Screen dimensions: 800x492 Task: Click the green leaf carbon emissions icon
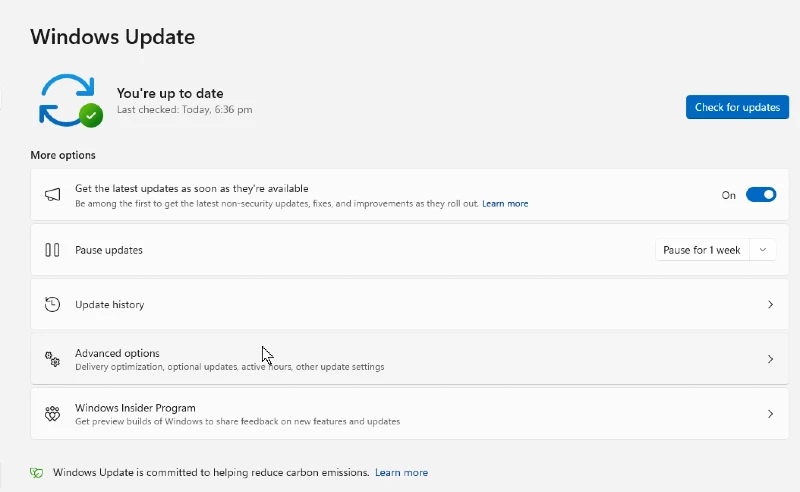point(36,473)
